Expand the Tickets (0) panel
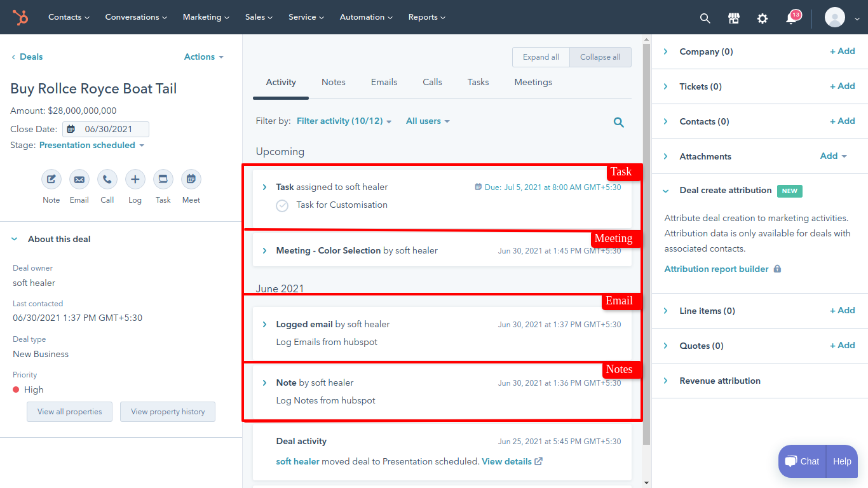Image resolution: width=868 pixels, height=488 pixels. 665,86
